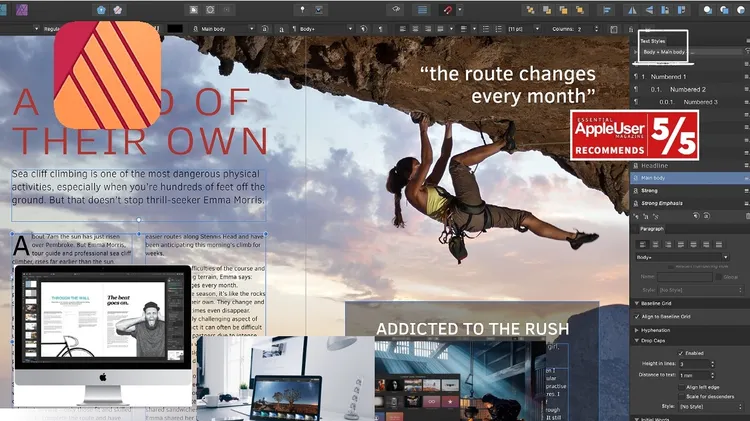Click the ADDICTED TO THE RUSH heading
Image resolution: width=750 pixels, height=421 pixels.
point(472,329)
